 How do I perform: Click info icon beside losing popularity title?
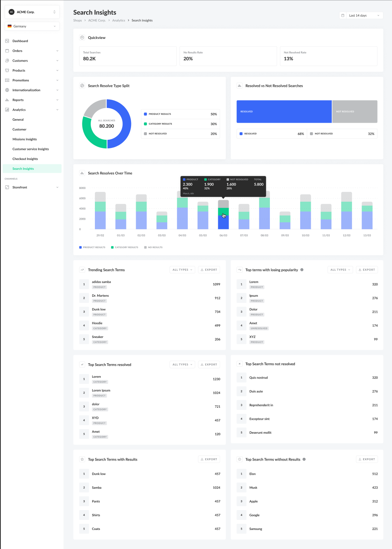coord(302,270)
